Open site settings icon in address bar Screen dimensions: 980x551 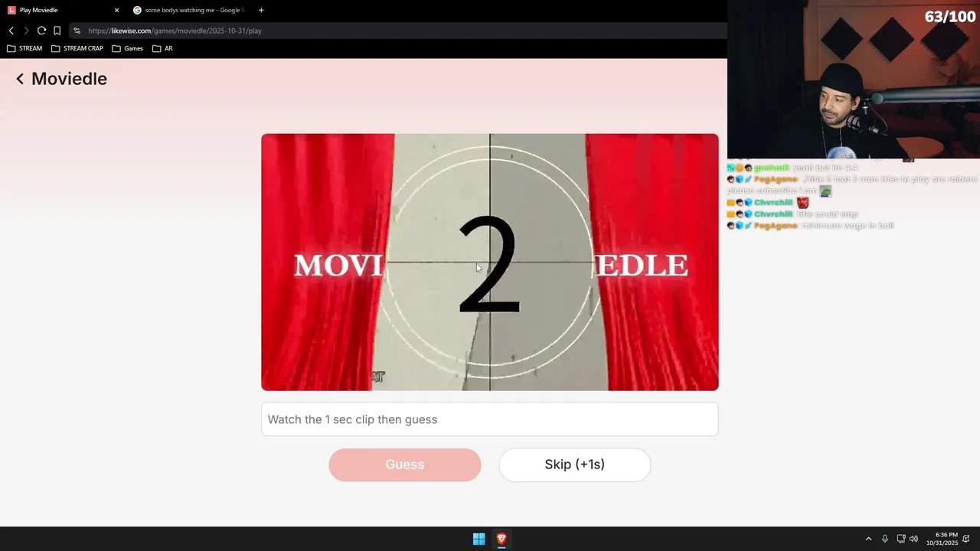77,31
